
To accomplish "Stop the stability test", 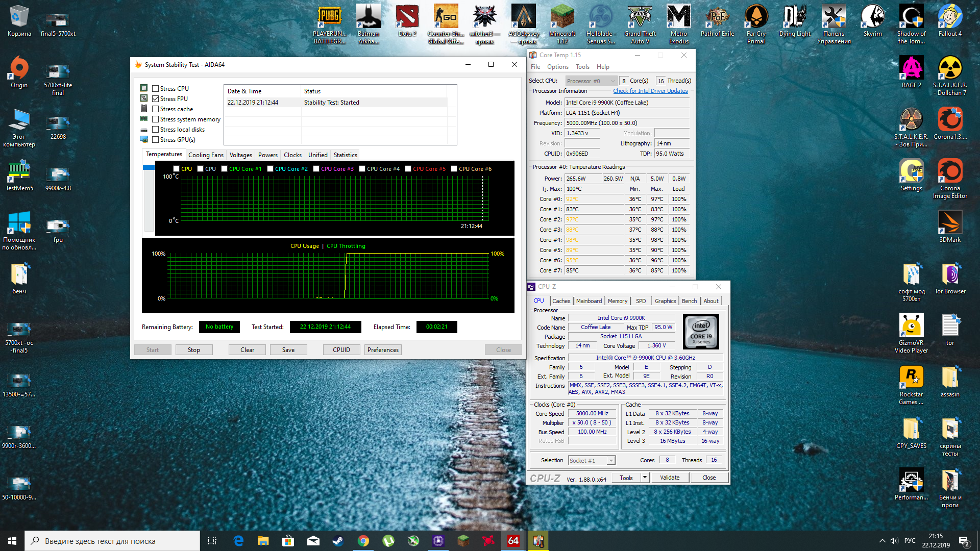I will click(193, 350).
